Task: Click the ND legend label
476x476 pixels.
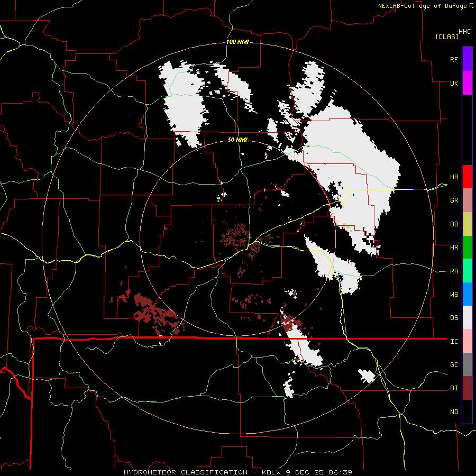Action: 454,412
